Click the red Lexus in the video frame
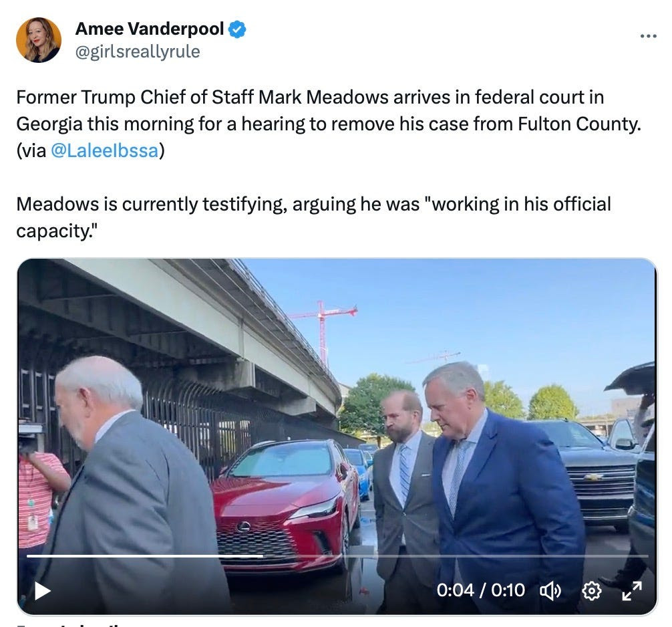 click(287, 505)
